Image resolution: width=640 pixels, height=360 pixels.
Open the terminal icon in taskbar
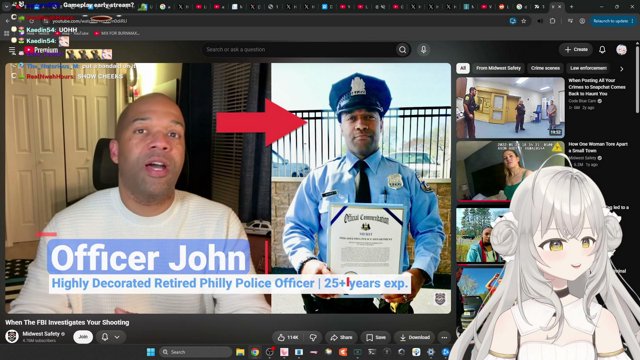(x=372, y=352)
